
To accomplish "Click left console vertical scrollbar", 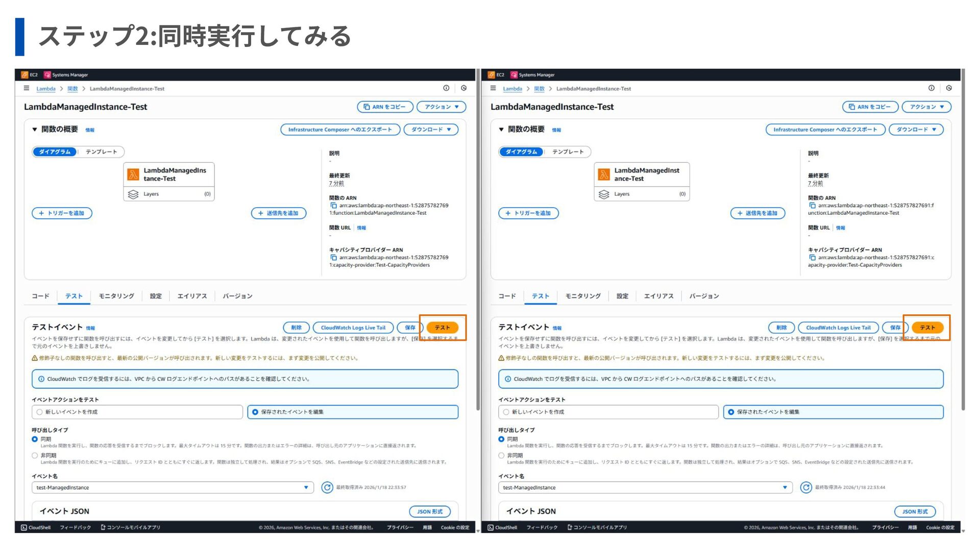I will click(478, 240).
